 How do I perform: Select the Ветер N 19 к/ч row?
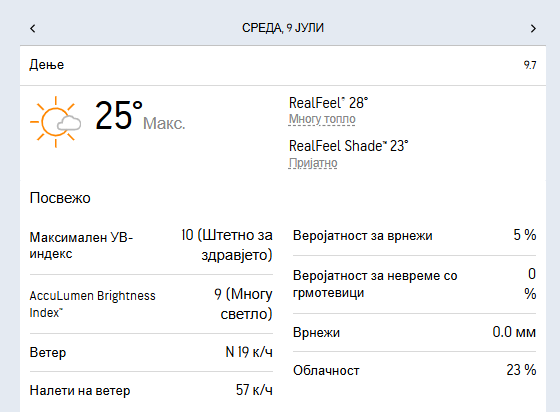(x=151, y=352)
